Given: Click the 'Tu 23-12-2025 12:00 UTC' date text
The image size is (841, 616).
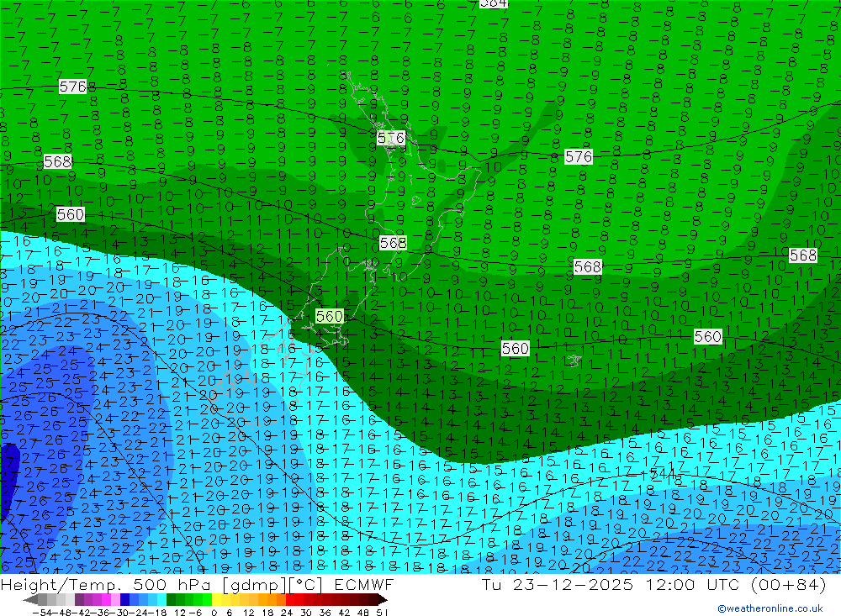Looking at the screenshot, I should pyautogui.click(x=611, y=585).
